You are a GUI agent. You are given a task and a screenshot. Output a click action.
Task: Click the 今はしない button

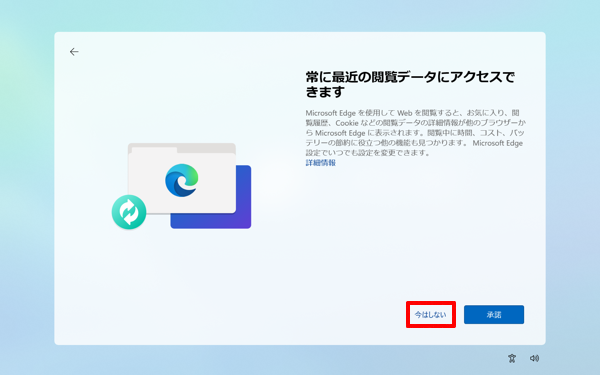(430, 315)
